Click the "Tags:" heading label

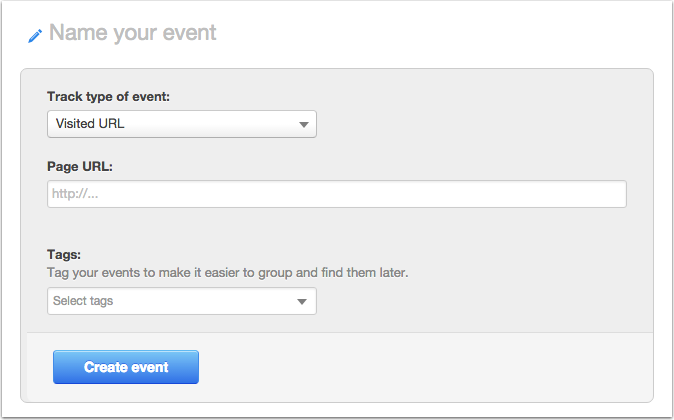click(64, 254)
